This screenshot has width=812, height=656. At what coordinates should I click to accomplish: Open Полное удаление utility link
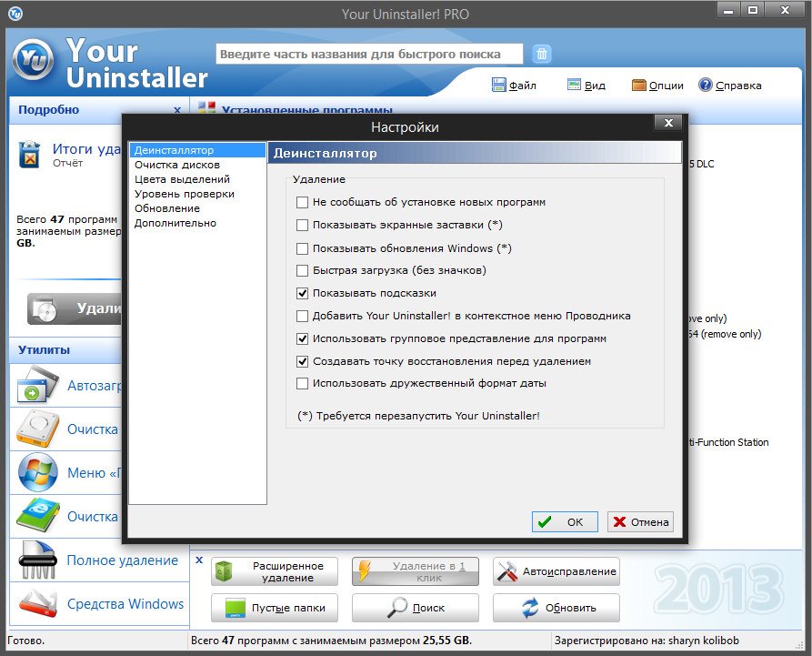point(122,560)
